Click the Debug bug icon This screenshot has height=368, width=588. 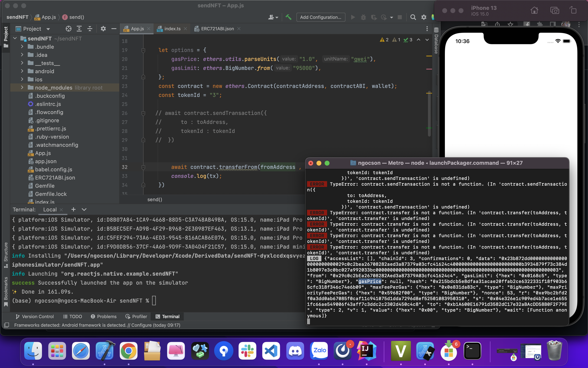click(363, 17)
